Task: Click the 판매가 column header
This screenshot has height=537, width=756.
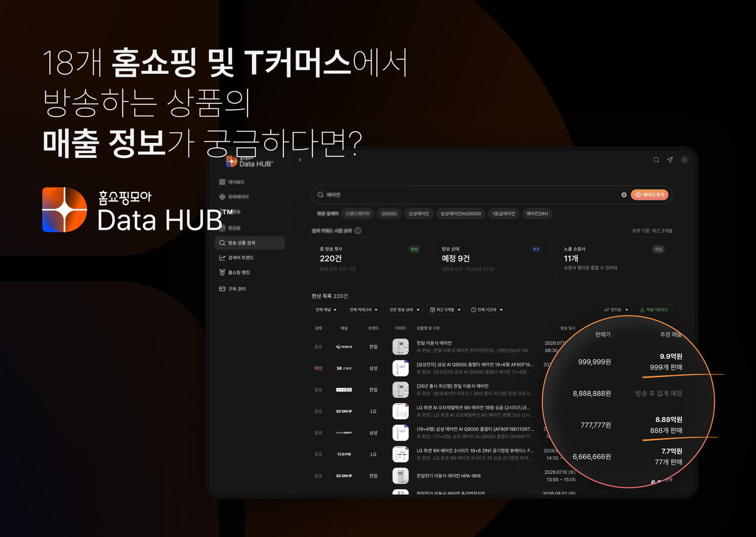Action: (603, 334)
